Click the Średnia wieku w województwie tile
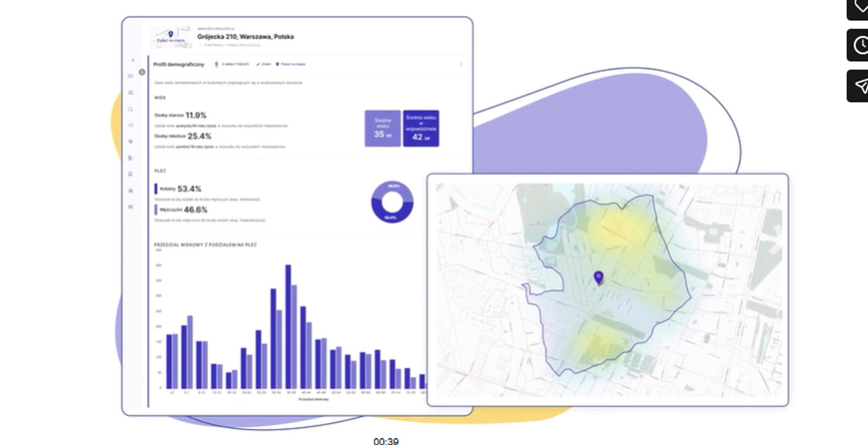This screenshot has height=445, width=868. pyautogui.click(x=421, y=129)
